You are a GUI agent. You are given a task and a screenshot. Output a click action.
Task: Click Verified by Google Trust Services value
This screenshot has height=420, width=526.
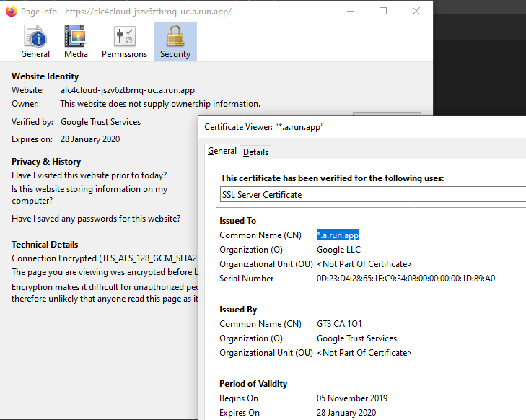[x=100, y=122]
